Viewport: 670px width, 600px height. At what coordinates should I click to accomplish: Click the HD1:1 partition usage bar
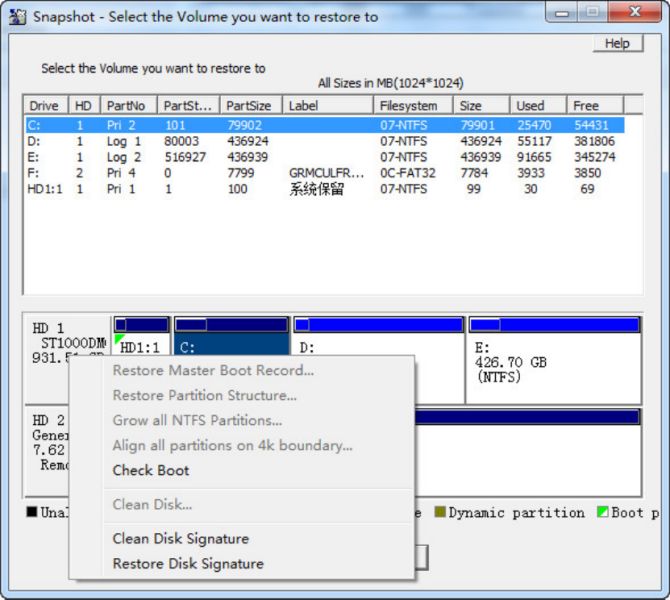click(x=141, y=325)
